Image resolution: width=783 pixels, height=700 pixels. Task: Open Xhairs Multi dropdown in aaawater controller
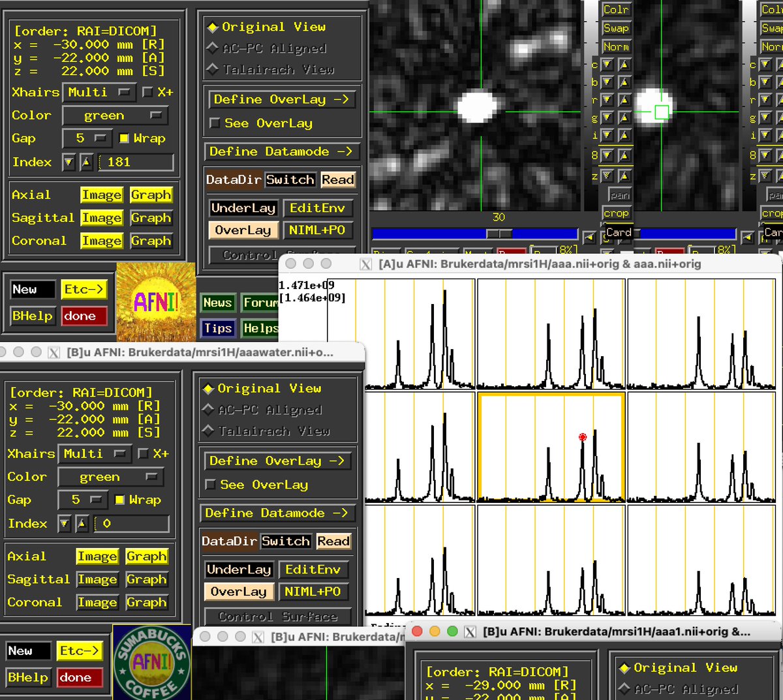[95, 453]
